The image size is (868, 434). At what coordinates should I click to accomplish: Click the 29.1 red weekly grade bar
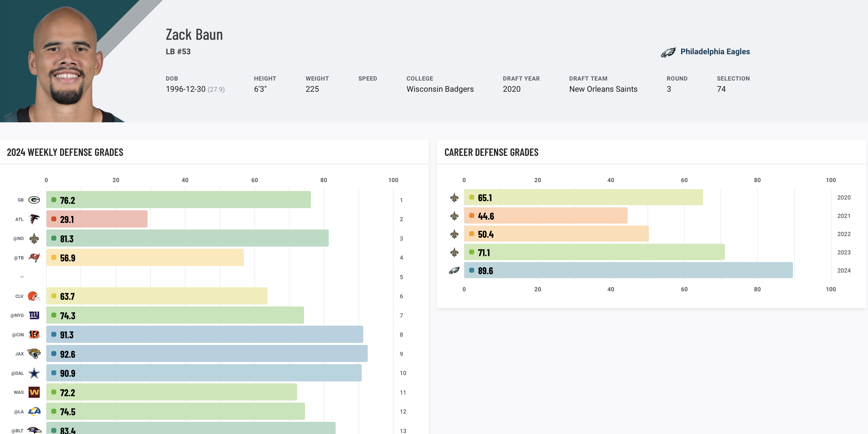pyautogui.click(x=97, y=219)
